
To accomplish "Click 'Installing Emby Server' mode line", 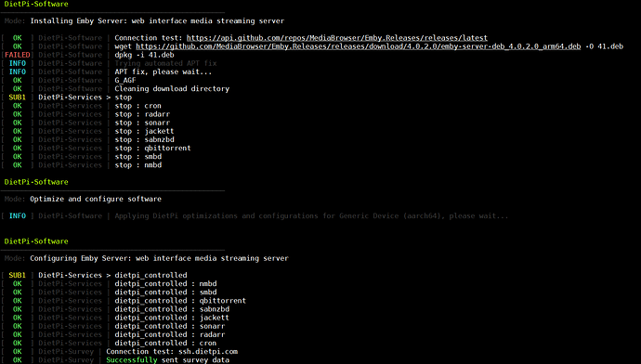I will pos(157,20).
